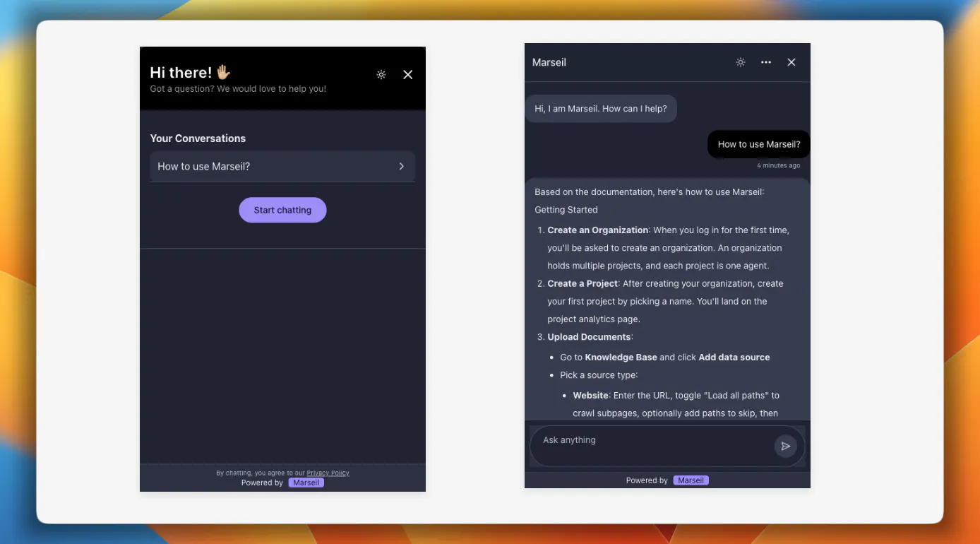The image size is (980, 544).
Task: Click the 'Hi, I am Marseil' greeting bubble
Action: 601,109
